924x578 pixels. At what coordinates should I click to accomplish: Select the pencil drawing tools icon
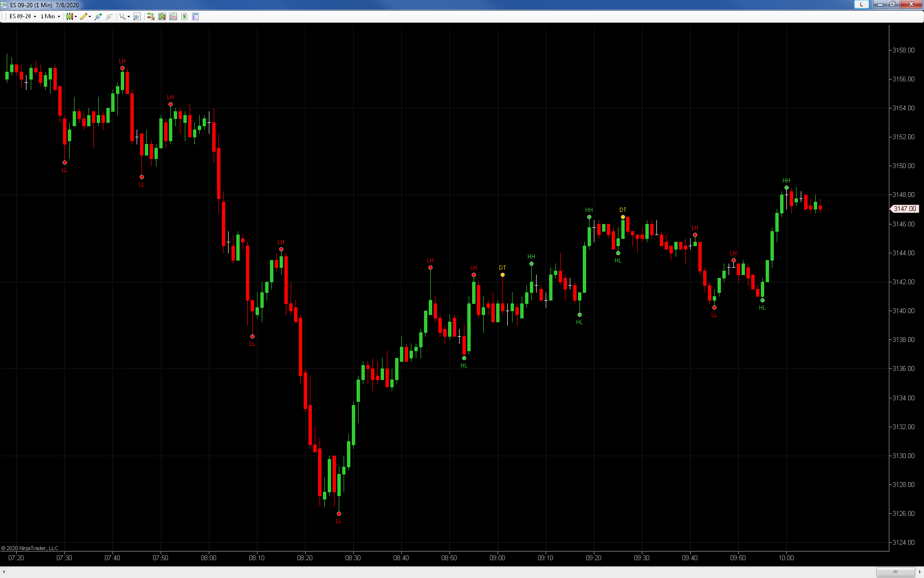(84, 16)
